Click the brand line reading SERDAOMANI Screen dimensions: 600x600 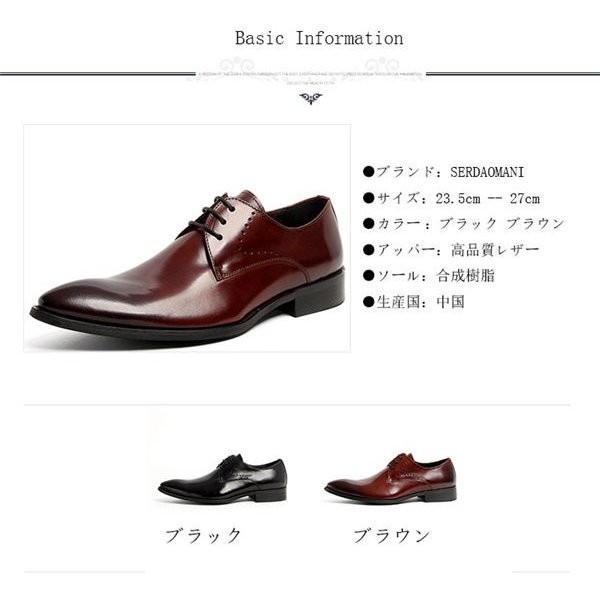(443, 171)
